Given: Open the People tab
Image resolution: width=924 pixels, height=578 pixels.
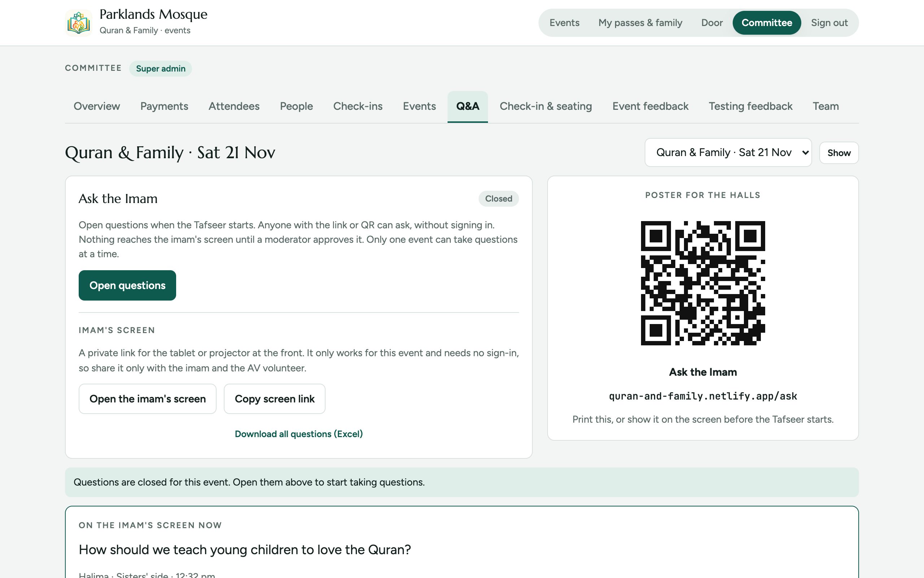Looking at the screenshot, I should click(296, 106).
